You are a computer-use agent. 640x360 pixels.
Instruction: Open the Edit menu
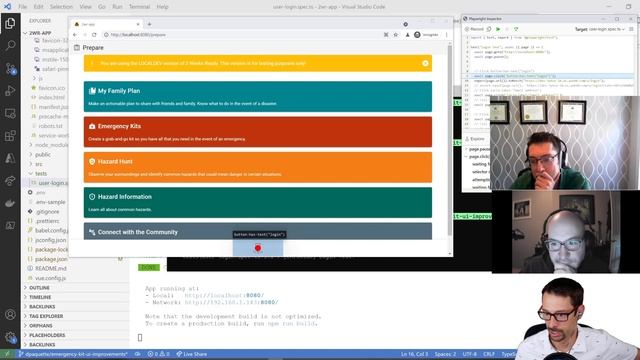[38, 7]
